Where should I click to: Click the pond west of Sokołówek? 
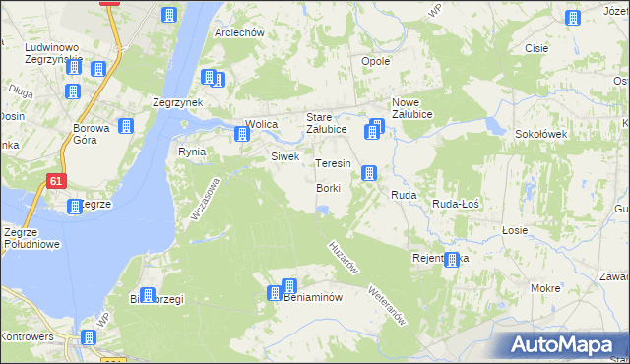(x=496, y=127)
